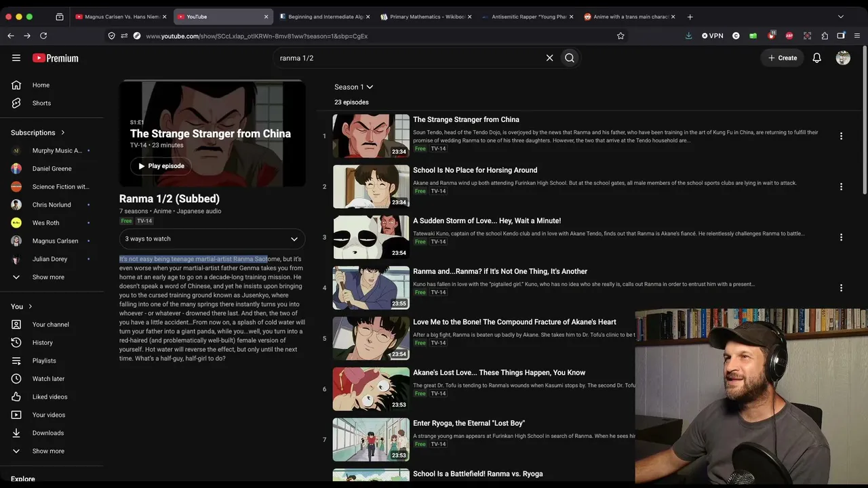Image resolution: width=868 pixels, height=488 pixels.
Task: Open Chris Norlund subscription channel
Action: pos(52,205)
